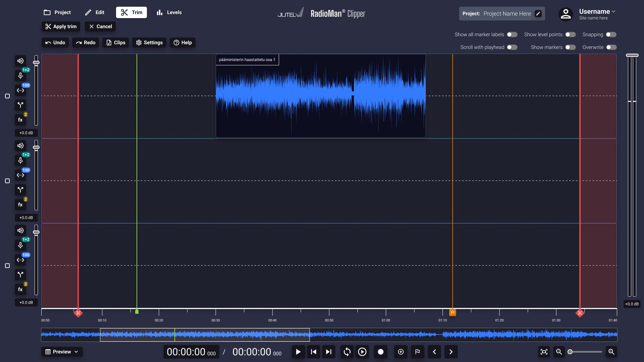
Task: Click the user avatar icon
Action: click(566, 14)
